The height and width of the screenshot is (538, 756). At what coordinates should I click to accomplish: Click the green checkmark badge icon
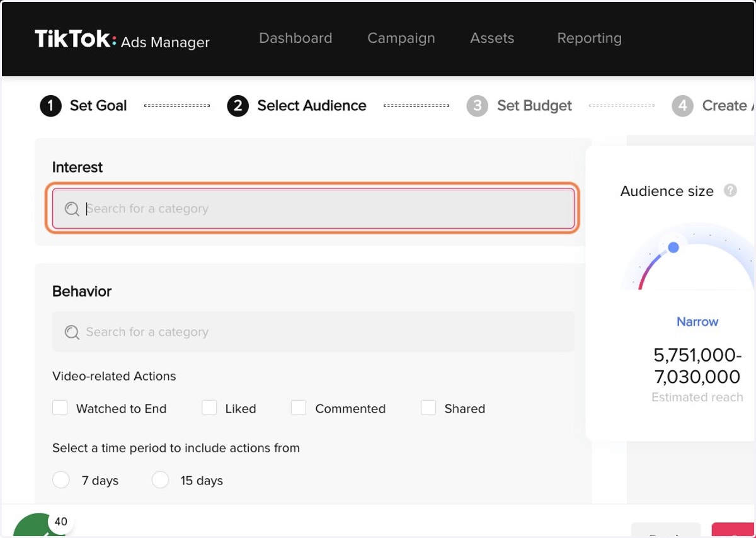tap(38, 527)
